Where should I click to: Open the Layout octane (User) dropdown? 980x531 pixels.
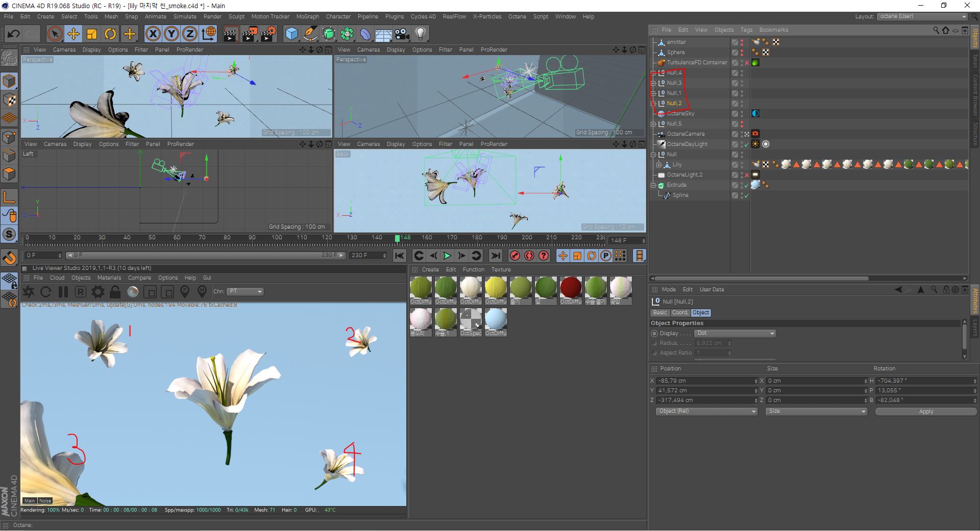(x=922, y=16)
